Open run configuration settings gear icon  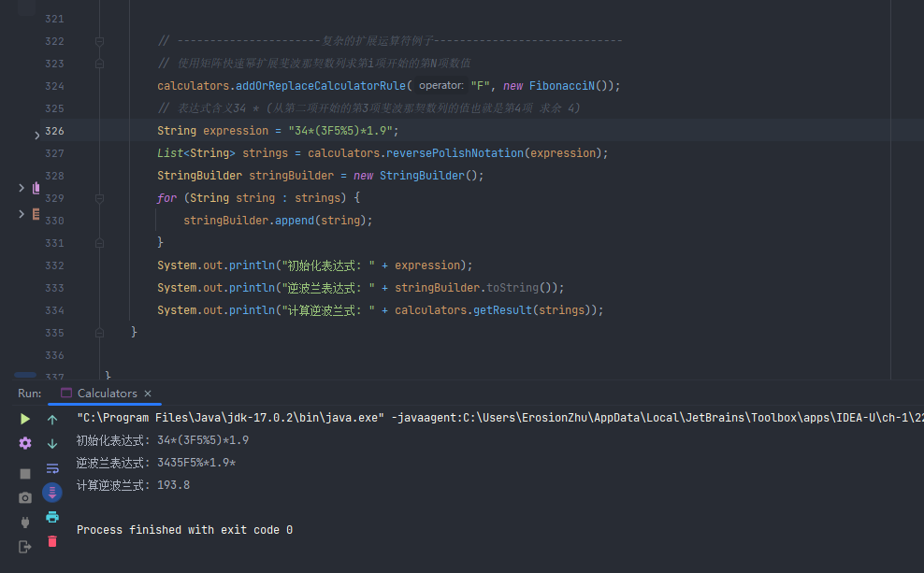pos(25,443)
